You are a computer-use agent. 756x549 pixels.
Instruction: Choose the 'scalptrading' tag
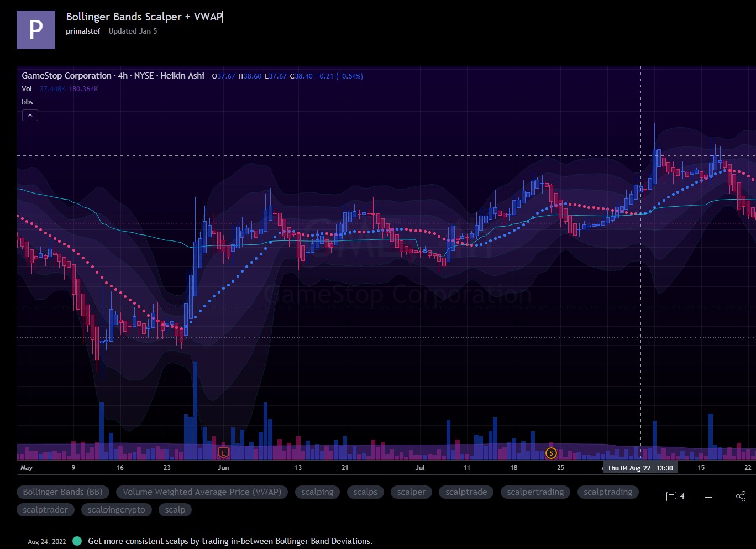[608, 492]
